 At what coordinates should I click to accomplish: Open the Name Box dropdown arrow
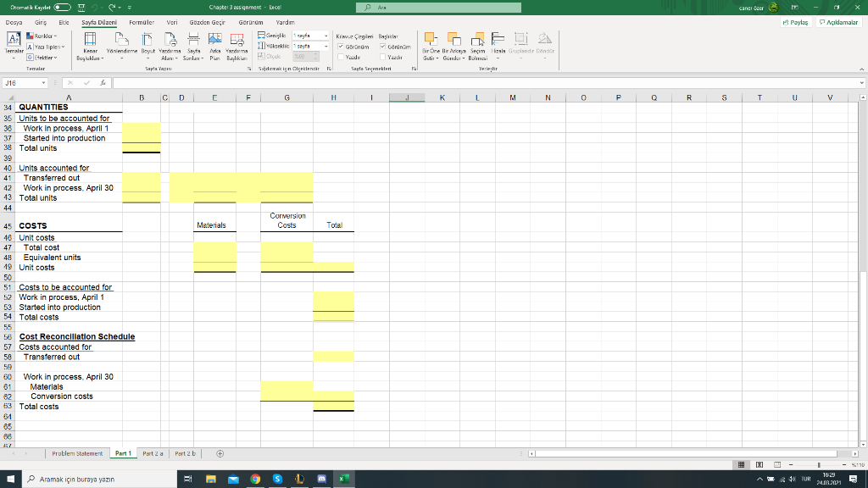[43, 83]
